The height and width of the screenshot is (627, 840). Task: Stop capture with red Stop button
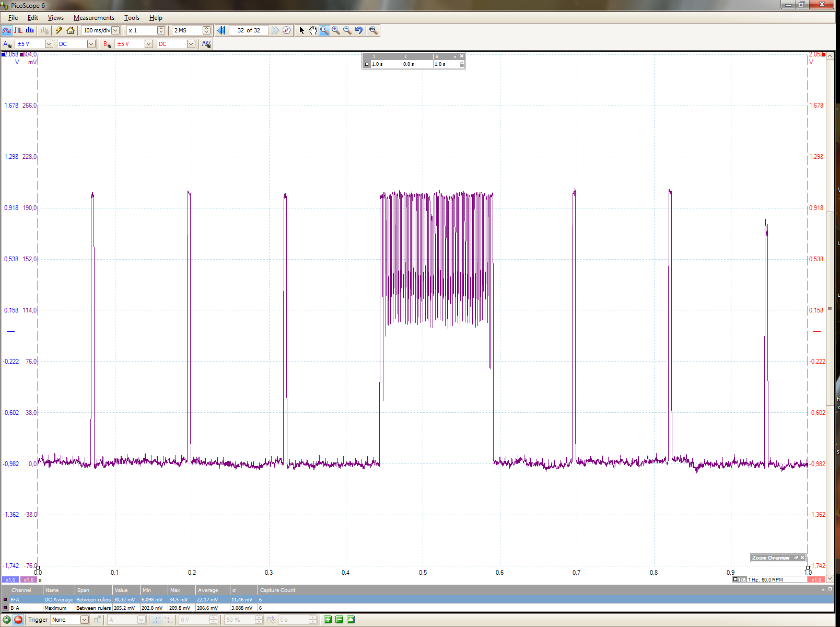(x=18, y=620)
